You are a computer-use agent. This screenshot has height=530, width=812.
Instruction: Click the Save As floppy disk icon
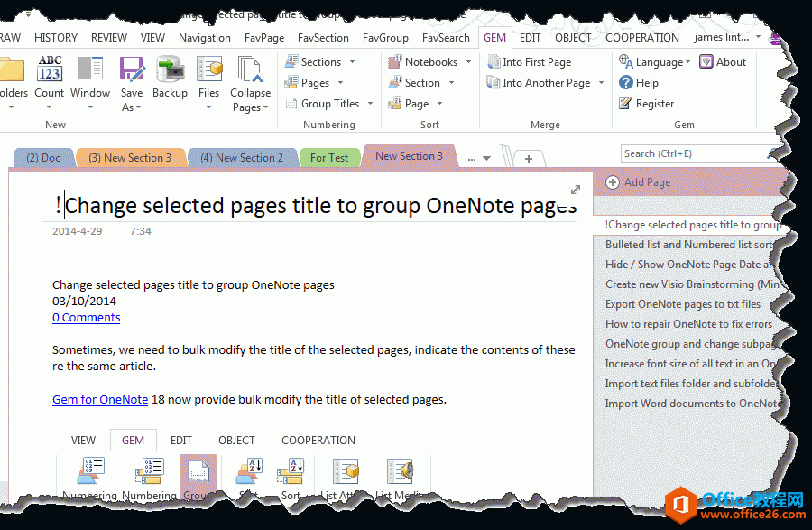click(132, 70)
